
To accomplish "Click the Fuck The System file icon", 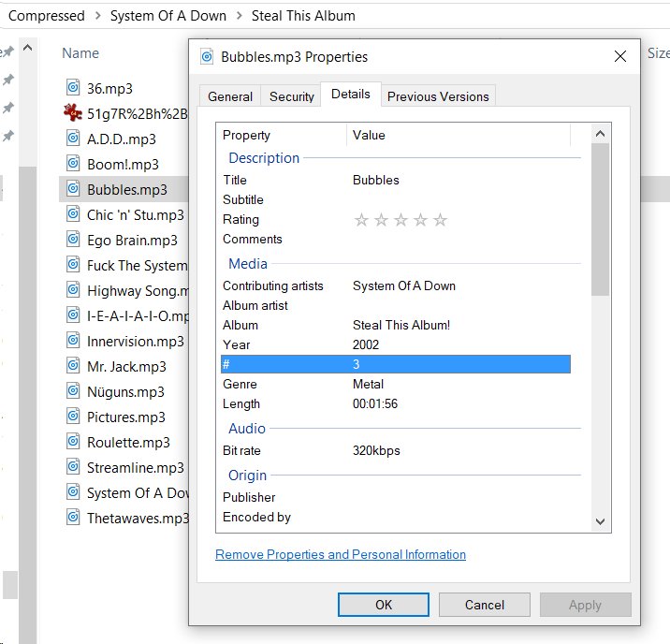I will pos(73,265).
